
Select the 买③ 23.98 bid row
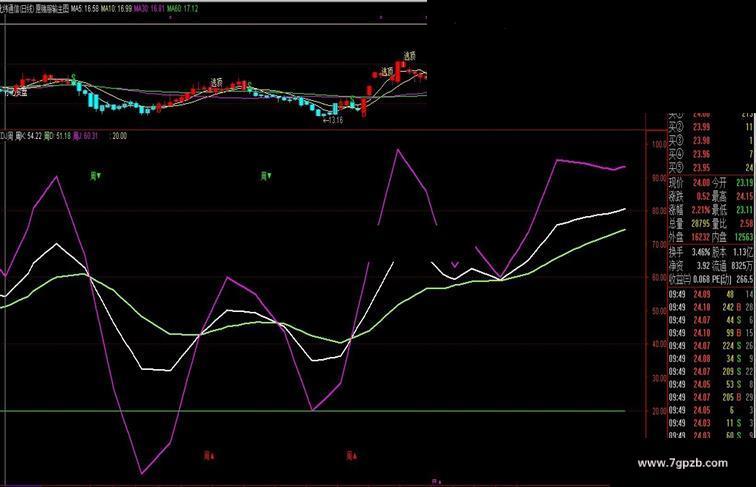click(712, 141)
